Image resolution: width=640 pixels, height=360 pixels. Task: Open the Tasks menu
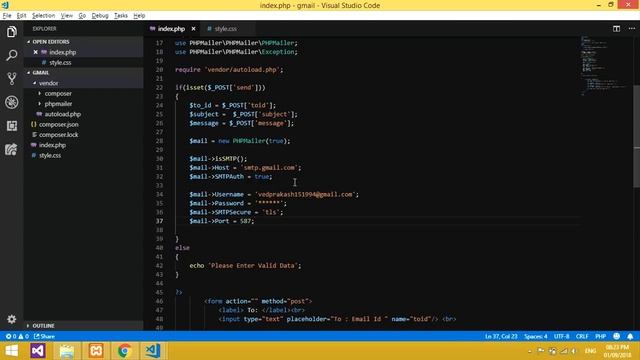[x=121, y=16]
